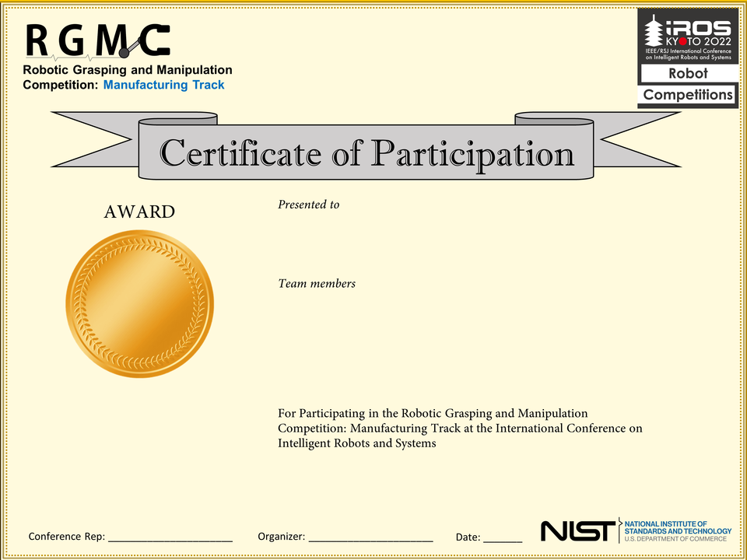
Task: Expand the AWARD section
Action: 140,211
